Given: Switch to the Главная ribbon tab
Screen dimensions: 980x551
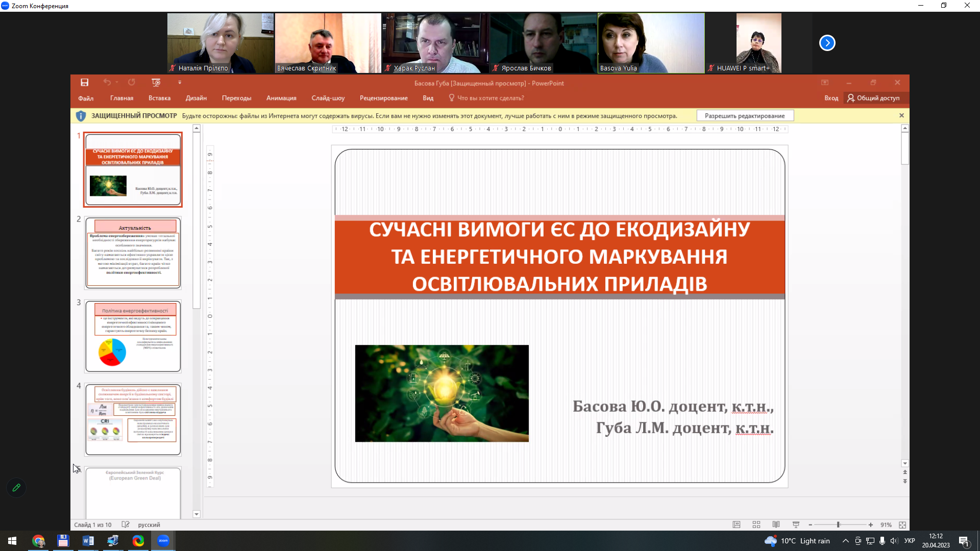Looking at the screenshot, I should tap(121, 98).
